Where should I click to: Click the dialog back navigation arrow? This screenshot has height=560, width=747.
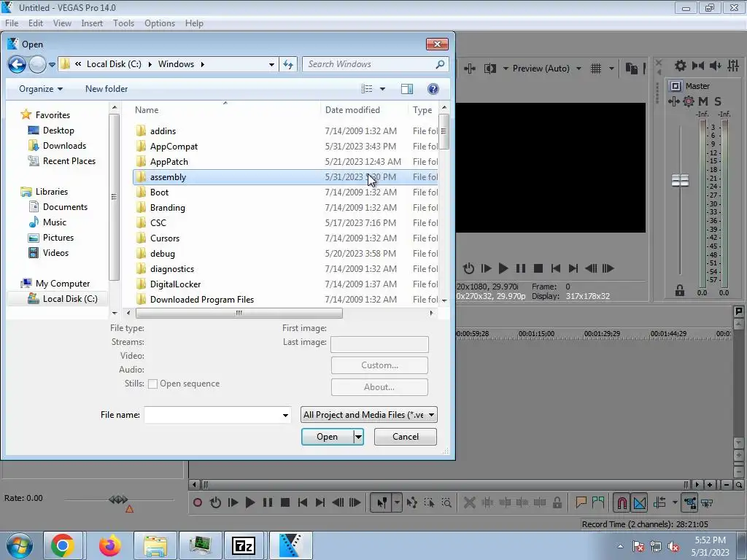pyautogui.click(x=17, y=64)
